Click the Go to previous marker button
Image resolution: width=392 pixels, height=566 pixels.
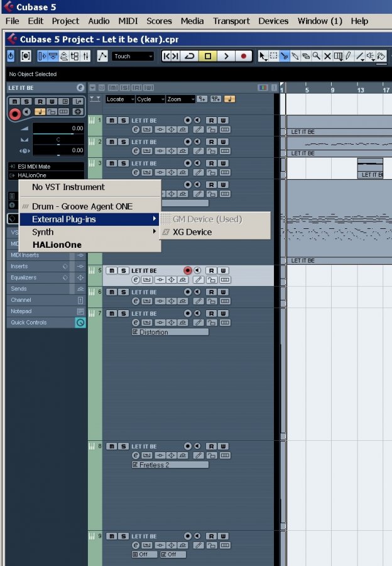pyautogui.click(x=166, y=56)
